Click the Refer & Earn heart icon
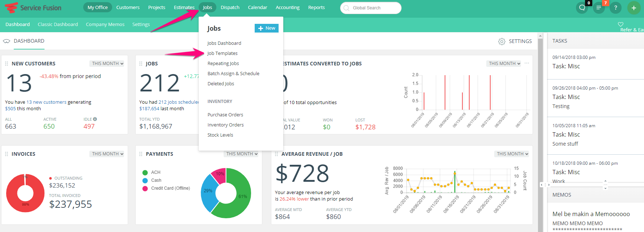 pos(620,24)
